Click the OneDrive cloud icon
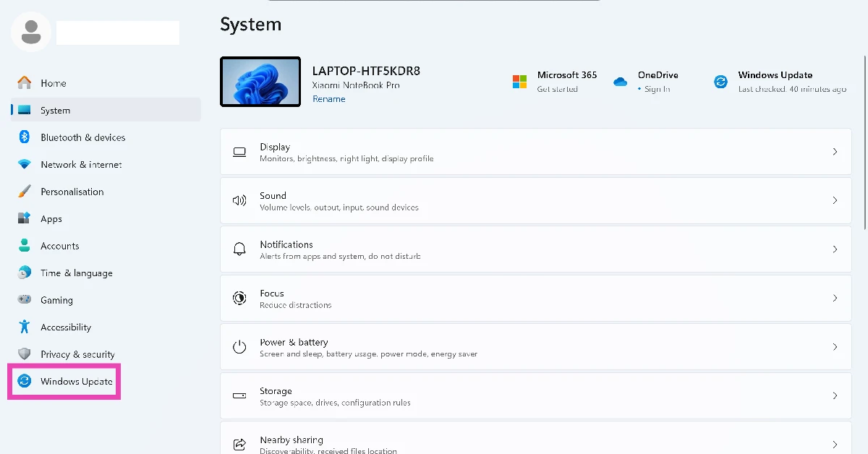The height and width of the screenshot is (454, 868). pos(620,81)
